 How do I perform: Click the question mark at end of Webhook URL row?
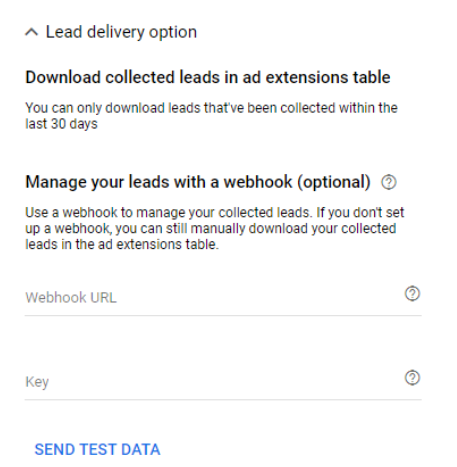point(412,294)
